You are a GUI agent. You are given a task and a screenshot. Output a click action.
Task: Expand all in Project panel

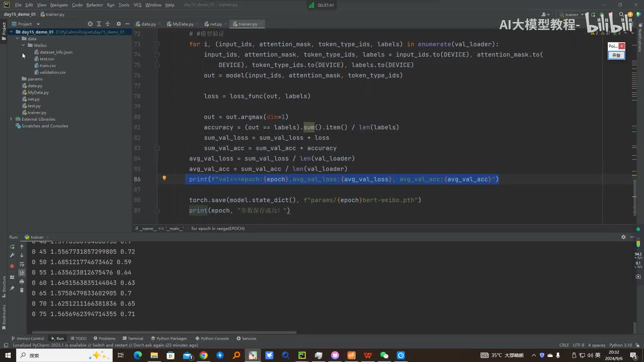tap(99, 24)
